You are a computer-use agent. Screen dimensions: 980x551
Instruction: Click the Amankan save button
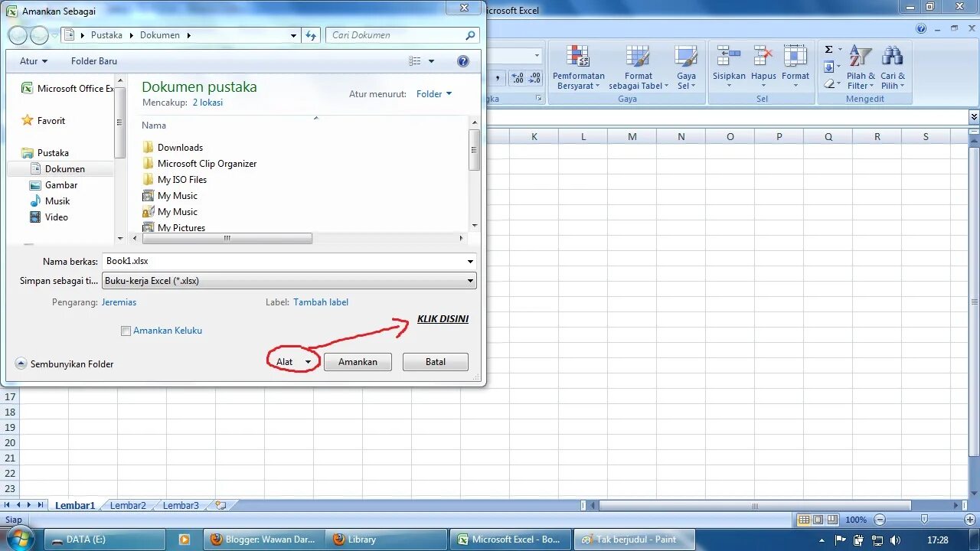click(x=358, y=362)
